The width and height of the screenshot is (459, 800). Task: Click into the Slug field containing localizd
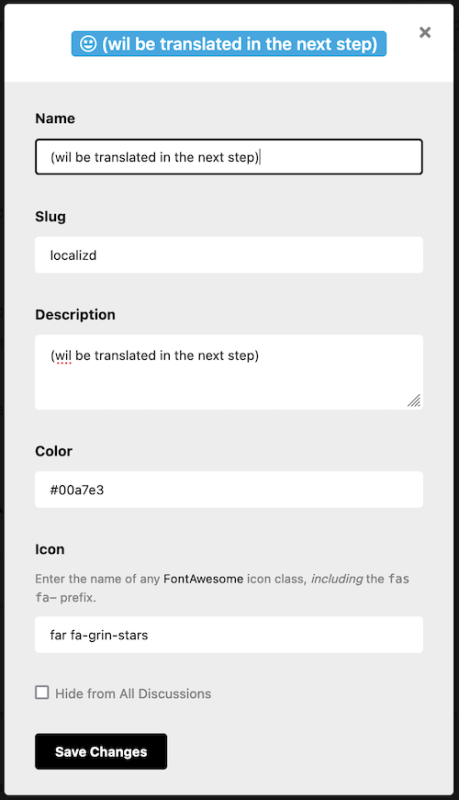(x=228, y=255)
